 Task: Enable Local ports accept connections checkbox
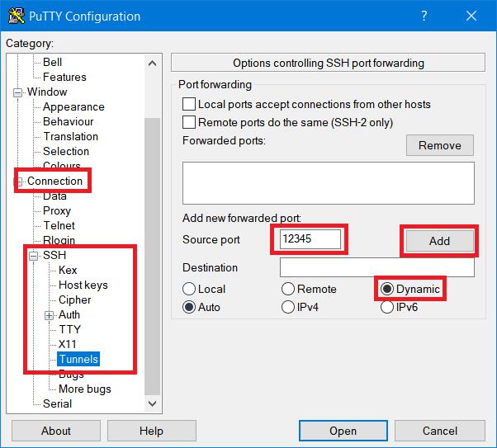click(189, 104)
